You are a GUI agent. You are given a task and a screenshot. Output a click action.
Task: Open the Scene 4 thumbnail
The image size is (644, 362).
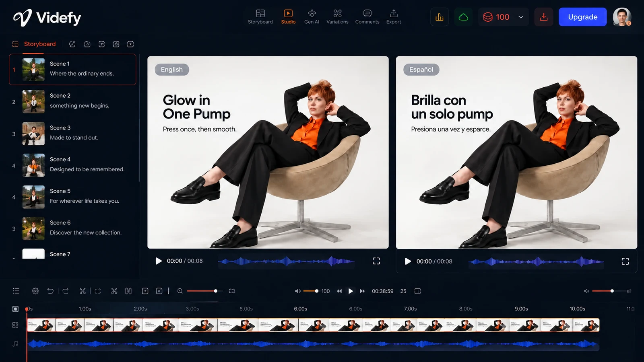coord(33,165)
